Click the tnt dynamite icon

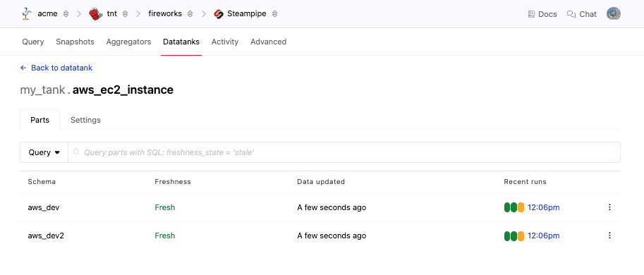point(95,14)
